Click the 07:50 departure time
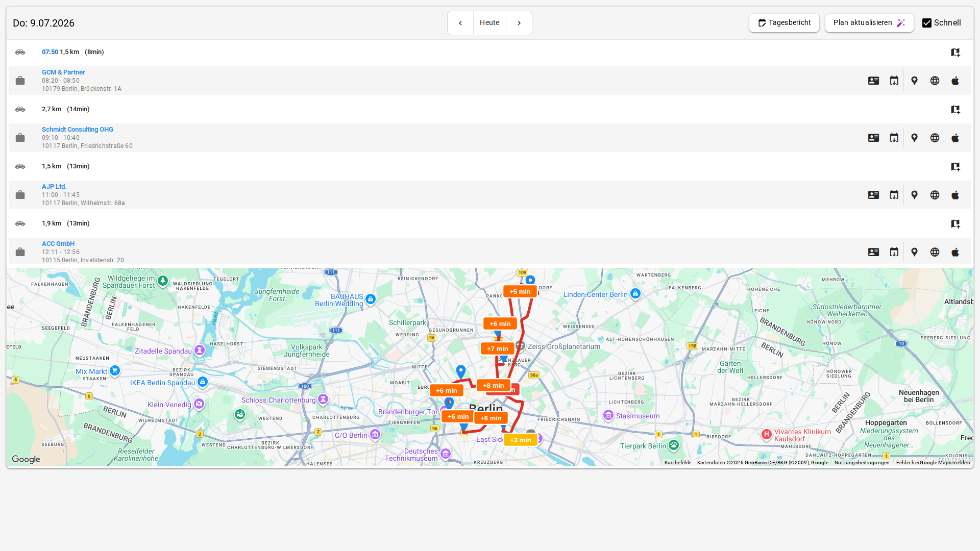 point(50,52)
